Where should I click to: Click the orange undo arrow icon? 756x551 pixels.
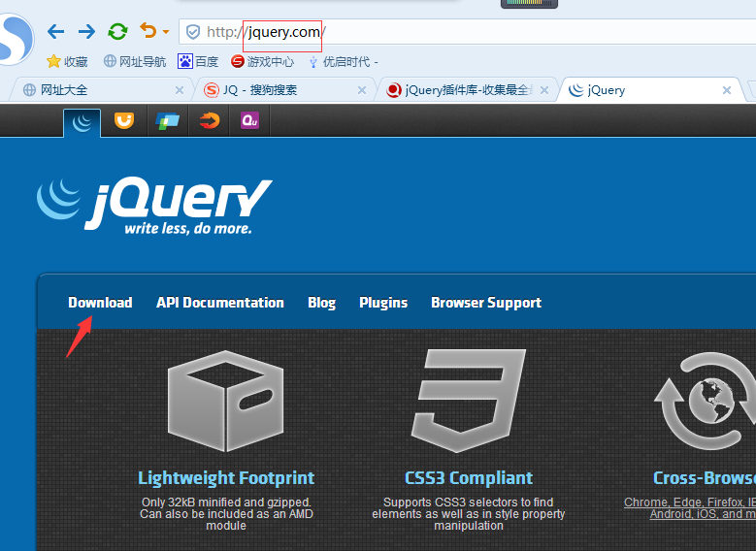coord(148,30)
